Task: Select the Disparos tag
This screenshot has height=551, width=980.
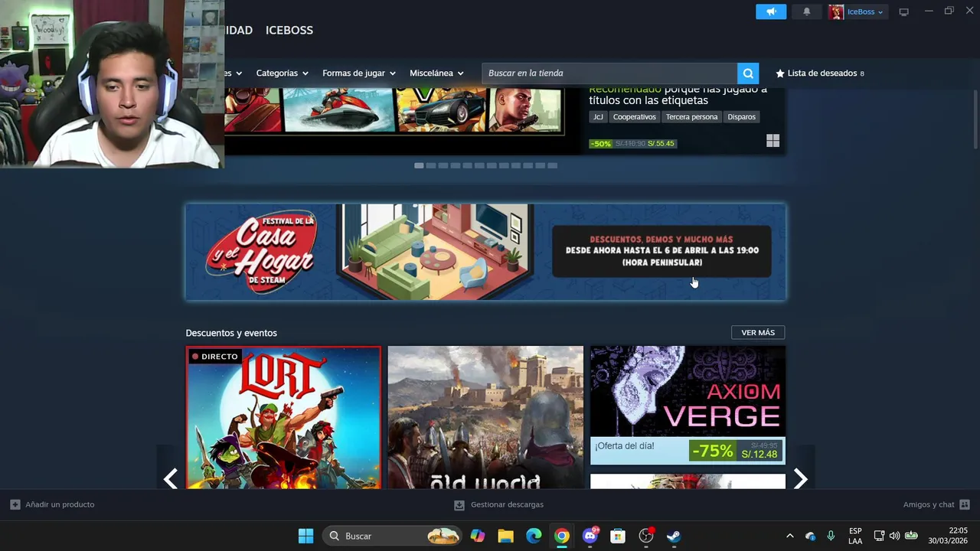Action: click(741, 117)
